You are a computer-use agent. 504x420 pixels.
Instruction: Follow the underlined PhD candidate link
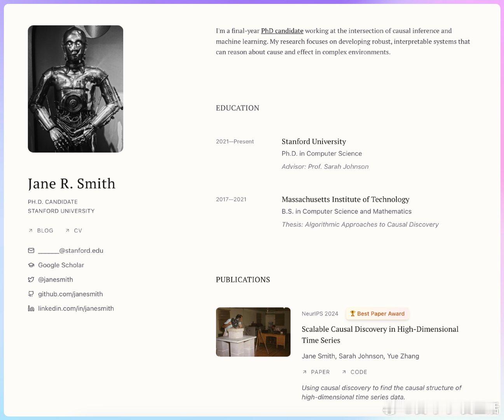282,31
